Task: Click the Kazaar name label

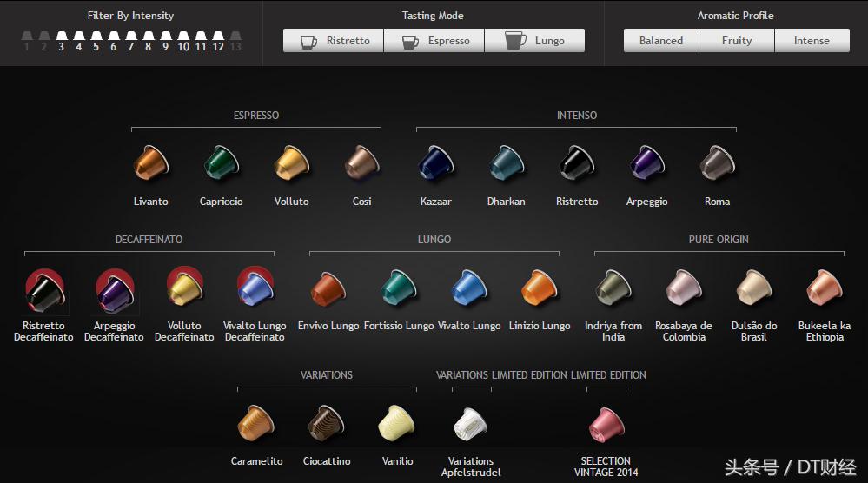Action: click(x=435, y=202)
